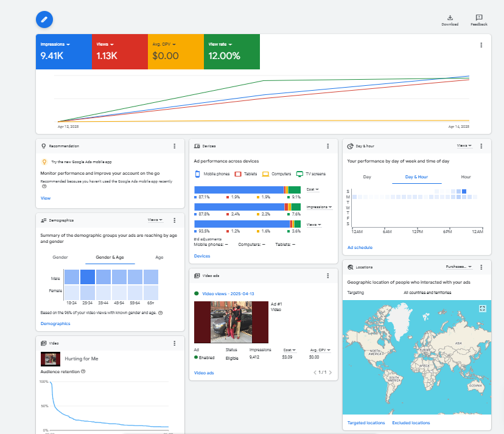Open the Views dropdown in Day & hour card
This screenshot has width=504, height=434.
click(464, 146)
